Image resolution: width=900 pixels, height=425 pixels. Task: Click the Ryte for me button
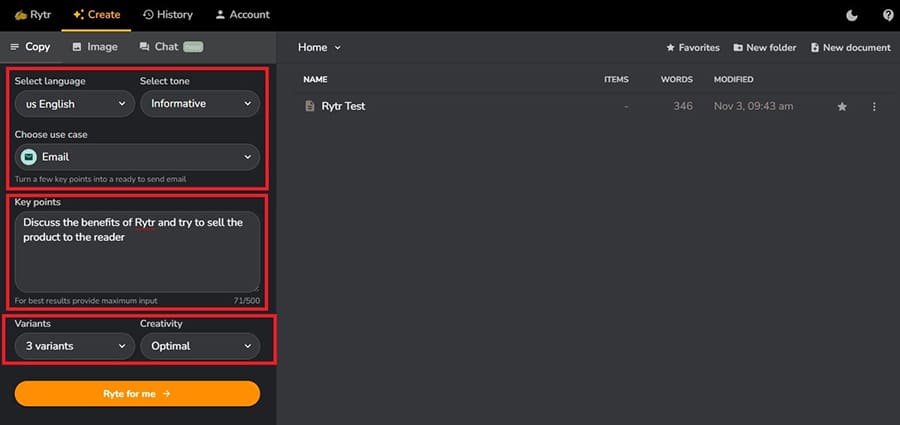point(137,394)
